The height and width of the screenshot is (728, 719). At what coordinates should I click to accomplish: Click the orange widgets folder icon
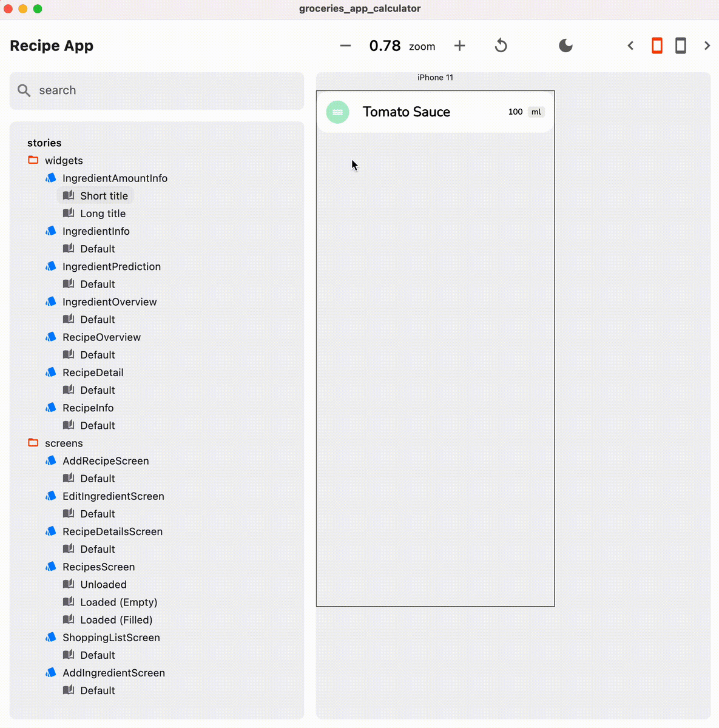(x=33, y=160)
